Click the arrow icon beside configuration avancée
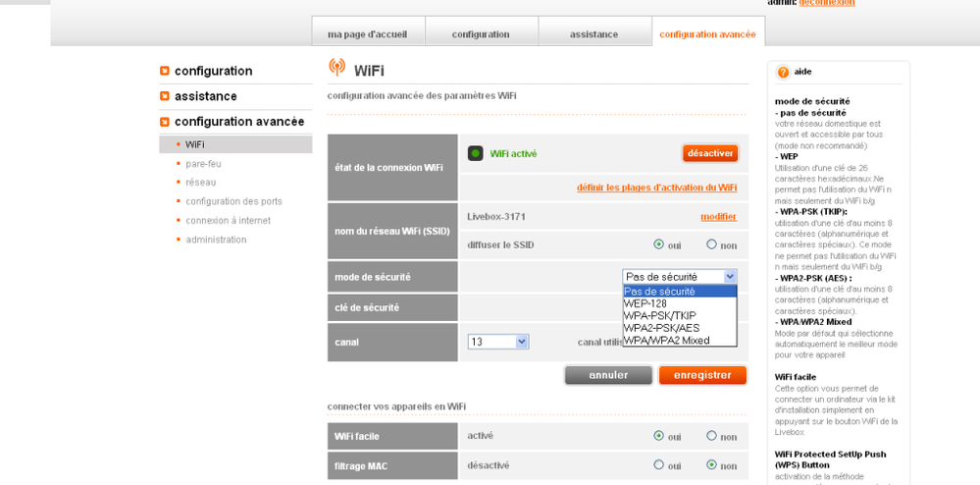The width and height of the screenshot is (980, 485). [x=165, y=122]
